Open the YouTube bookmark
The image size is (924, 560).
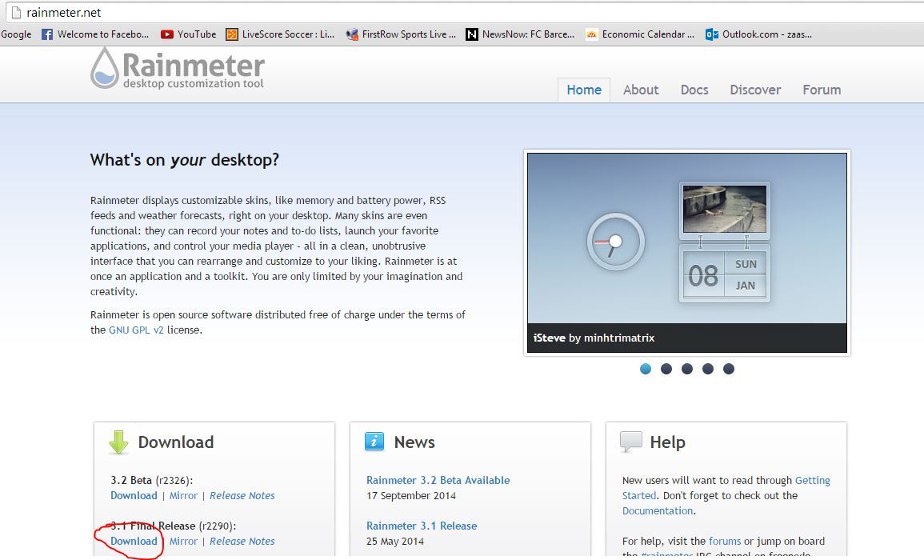(188, 34)
